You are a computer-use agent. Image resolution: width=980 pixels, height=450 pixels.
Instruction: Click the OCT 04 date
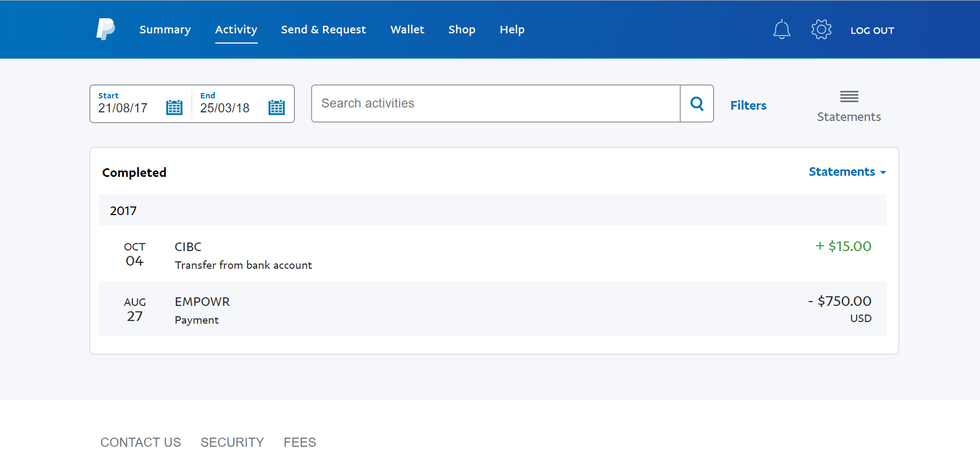point(135,254)
